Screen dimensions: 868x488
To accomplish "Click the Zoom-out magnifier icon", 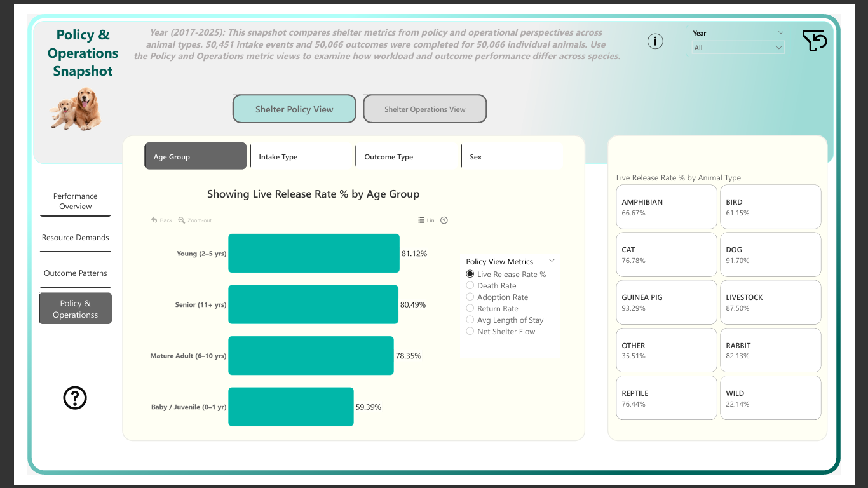I will [x=182, y=220].
